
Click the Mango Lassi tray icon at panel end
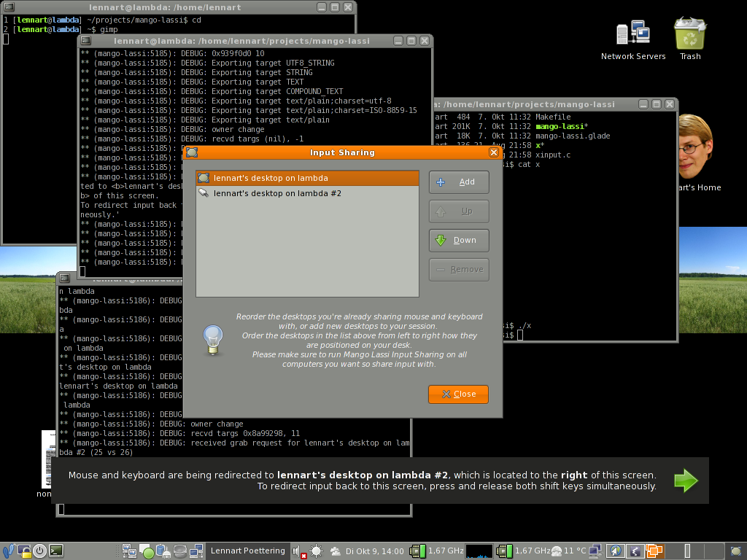tap(736, 551)
